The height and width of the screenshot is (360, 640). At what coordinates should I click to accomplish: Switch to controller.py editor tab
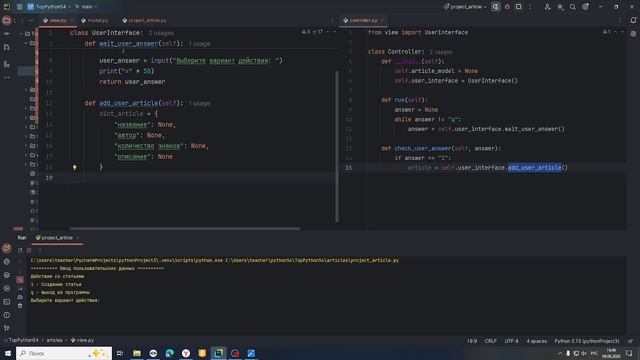362,20
